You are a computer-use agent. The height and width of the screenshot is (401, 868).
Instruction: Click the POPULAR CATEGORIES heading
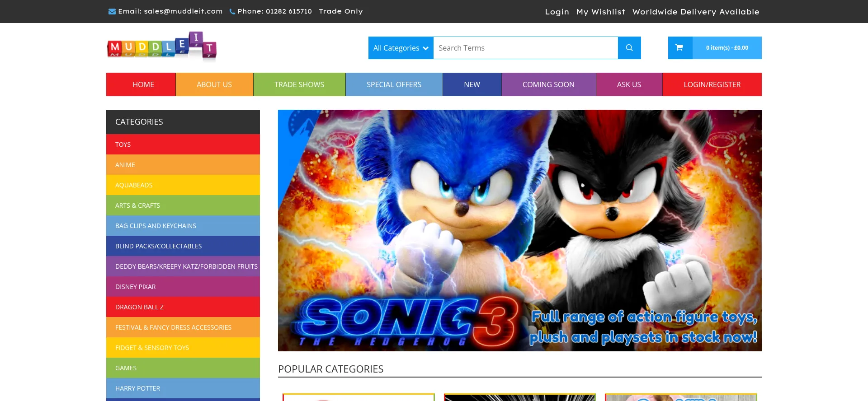pos(331,369)
